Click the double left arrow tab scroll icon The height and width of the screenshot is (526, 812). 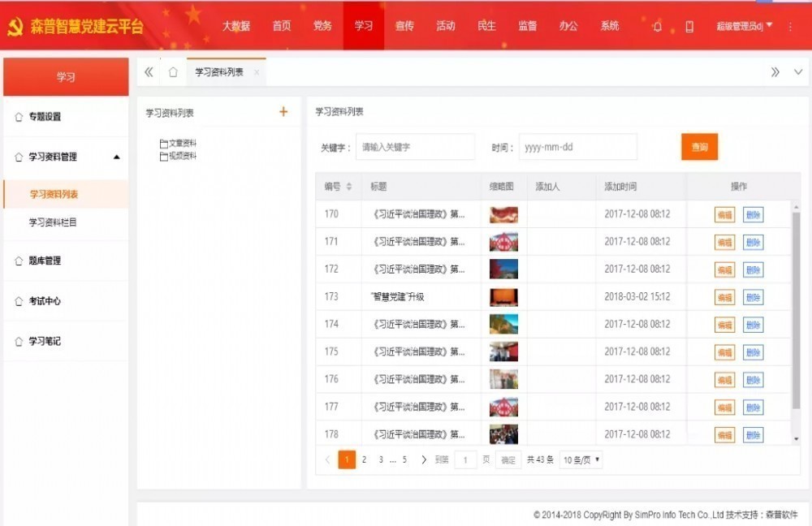[x=149, y=72]
